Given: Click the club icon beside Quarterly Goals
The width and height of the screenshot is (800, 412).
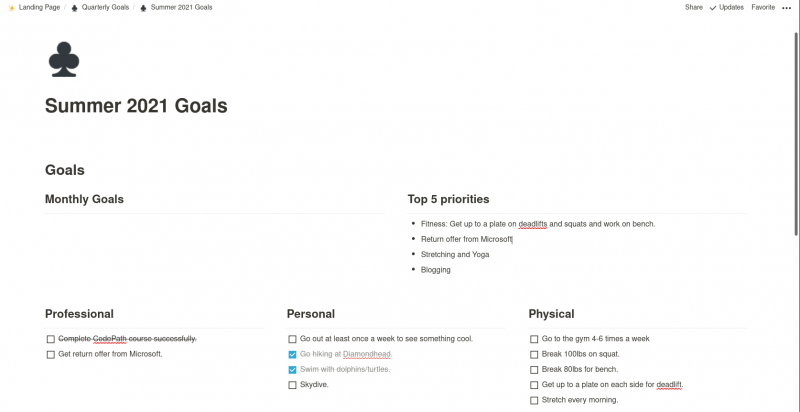Looking at the screenshot, I should pos(74,8).
